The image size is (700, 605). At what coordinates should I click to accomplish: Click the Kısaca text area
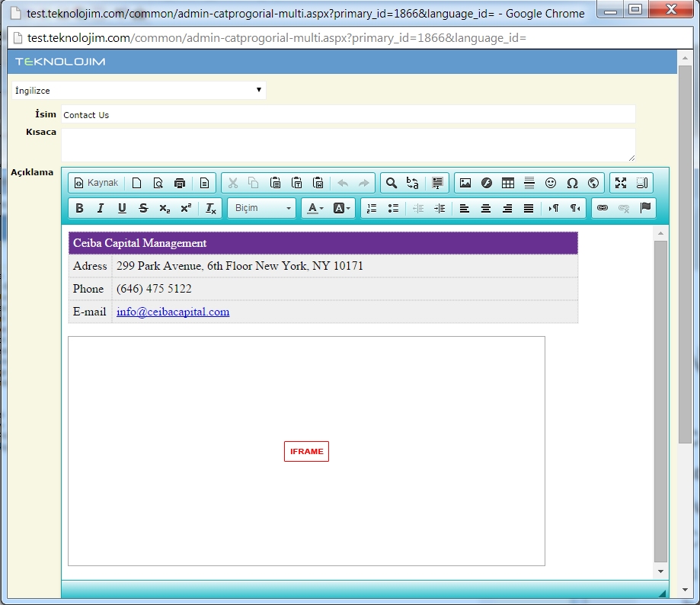[x=348, y=145]
